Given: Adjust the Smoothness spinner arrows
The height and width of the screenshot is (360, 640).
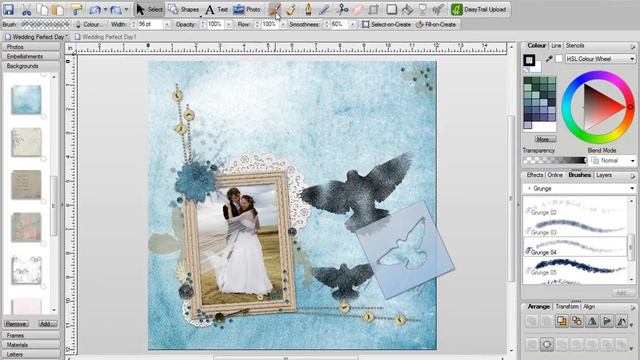Looking at the screenshot, I should coord(326,24).
